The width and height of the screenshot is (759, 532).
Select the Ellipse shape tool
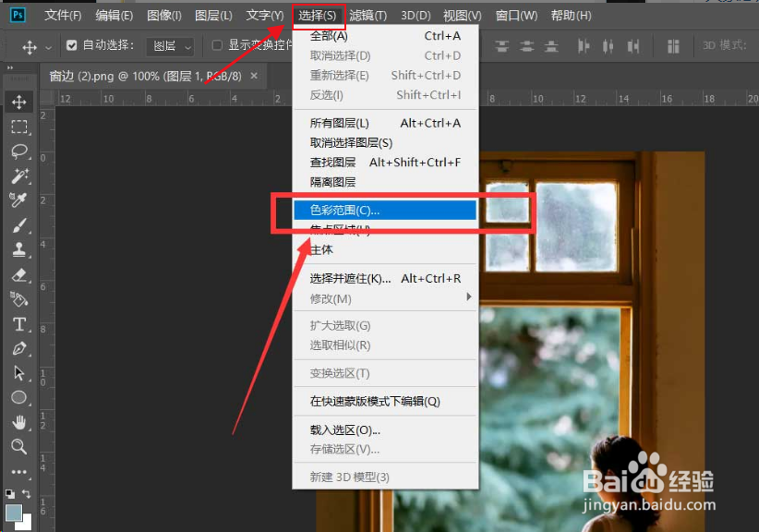click(x=18, y=397)
